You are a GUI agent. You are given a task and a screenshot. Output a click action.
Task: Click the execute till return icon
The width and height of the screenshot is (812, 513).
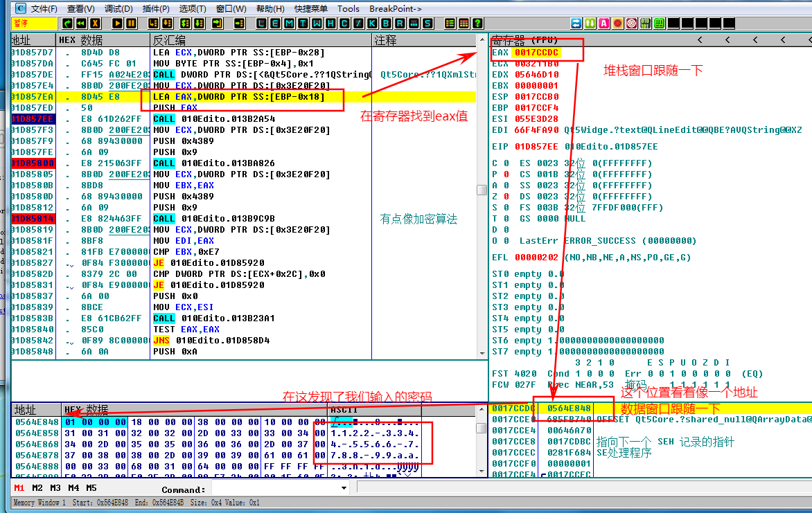tap(218, 24)
